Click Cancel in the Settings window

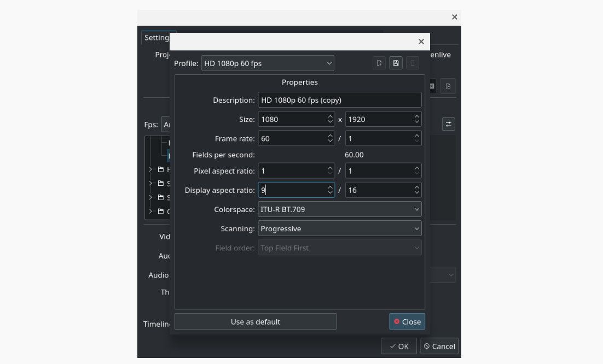coord(439,346)
